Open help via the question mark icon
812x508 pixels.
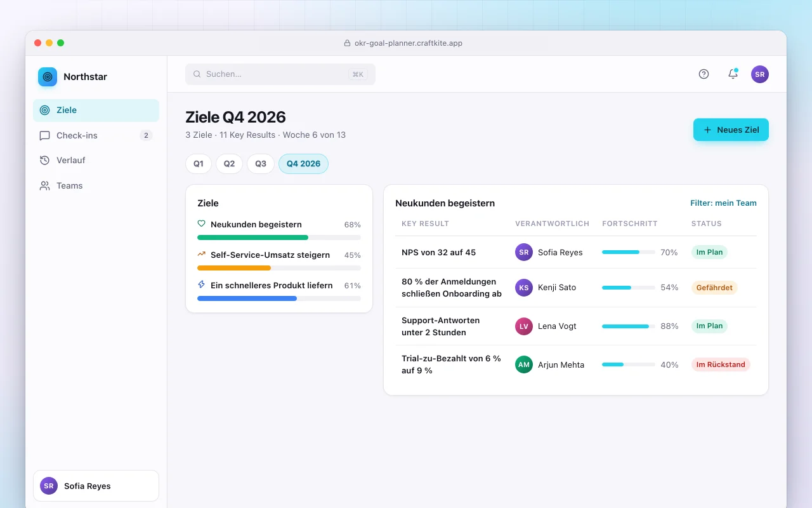[704, 74]
